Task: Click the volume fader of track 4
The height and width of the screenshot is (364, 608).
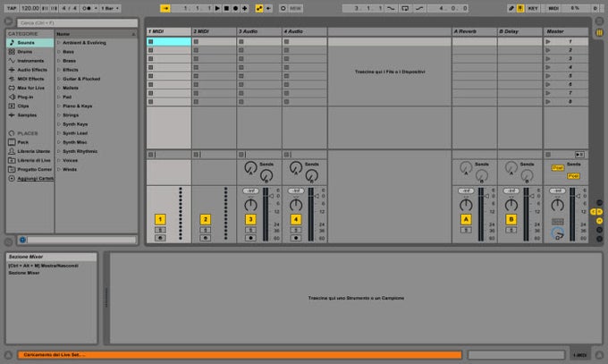Action: click(x=317, y=197)
